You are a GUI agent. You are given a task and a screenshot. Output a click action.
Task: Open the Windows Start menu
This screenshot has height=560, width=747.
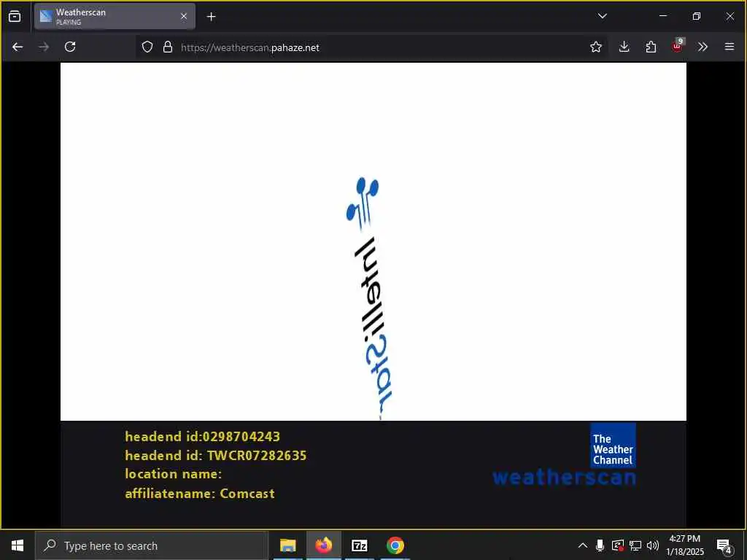point(18,545)
